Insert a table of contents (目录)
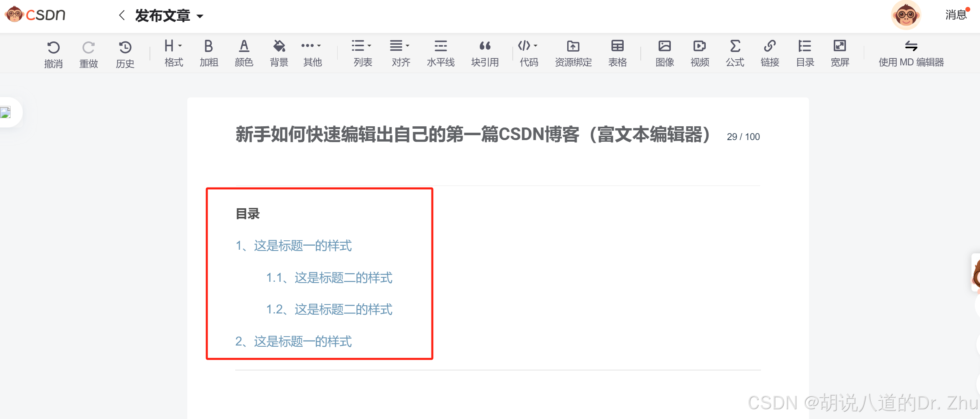This screenshot has width=980, height=419. (x=805, y=53)
